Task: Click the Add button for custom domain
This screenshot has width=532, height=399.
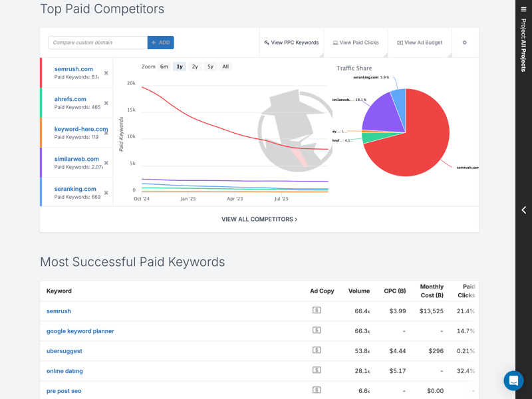Action: point(160,43)
